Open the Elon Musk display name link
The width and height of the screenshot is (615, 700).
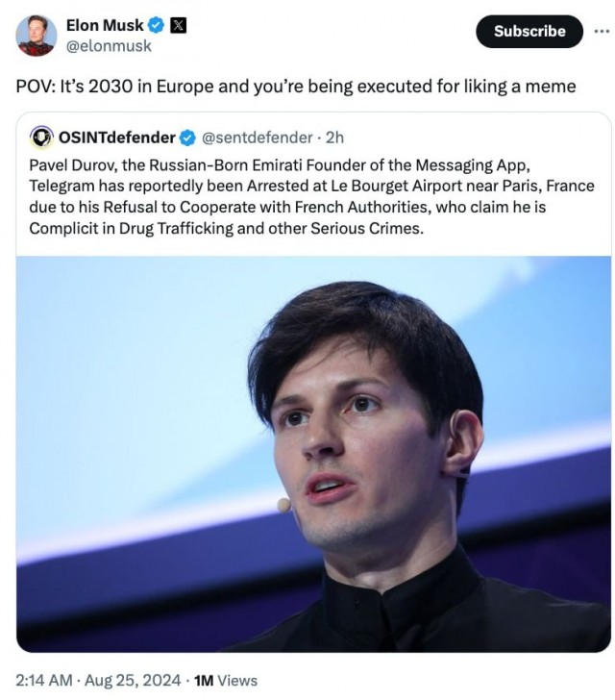tap(105, 26)
